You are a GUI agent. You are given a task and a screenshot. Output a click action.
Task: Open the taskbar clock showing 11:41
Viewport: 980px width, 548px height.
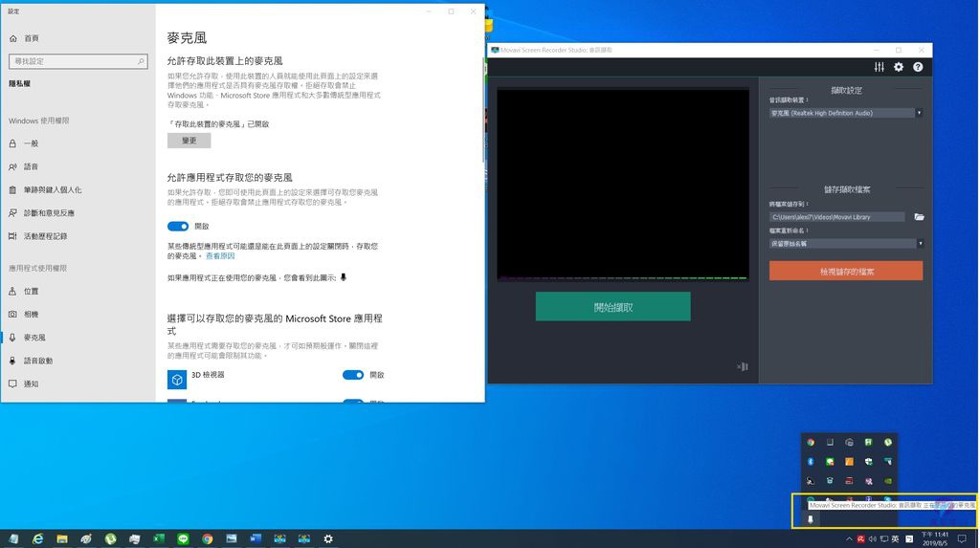pos(934,538)
